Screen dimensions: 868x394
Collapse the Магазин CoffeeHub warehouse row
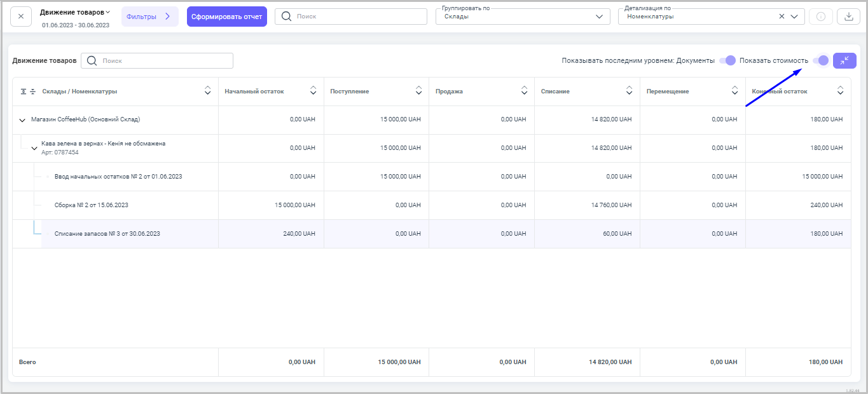coord(22,119)
